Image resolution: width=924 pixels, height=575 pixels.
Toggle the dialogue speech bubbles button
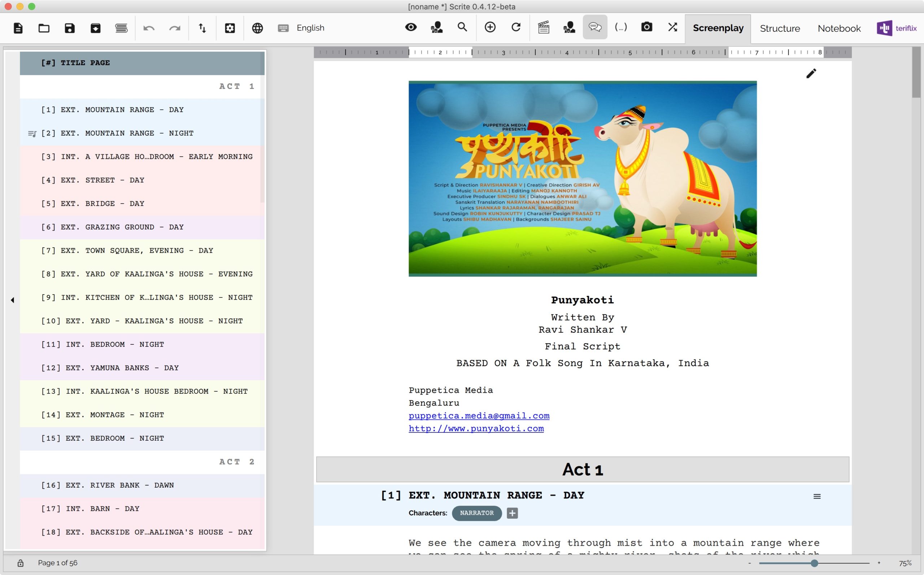595,27
